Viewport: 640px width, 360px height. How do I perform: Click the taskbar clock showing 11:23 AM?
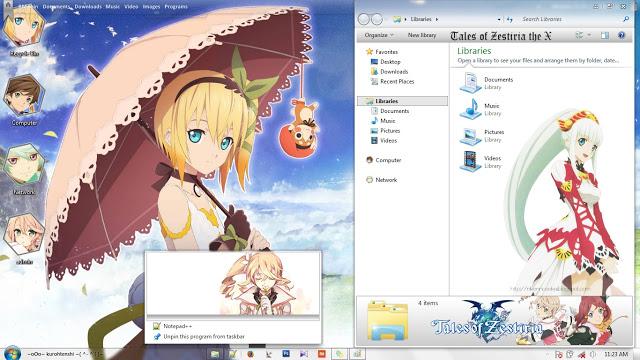pos(616,354)
